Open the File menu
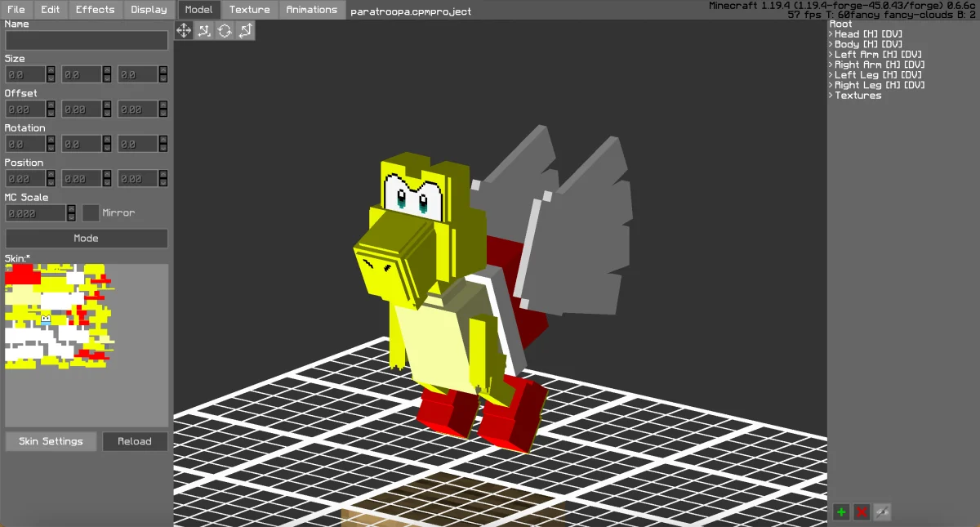980x527 pixels. pyautogui.click(x=16, y=10)
